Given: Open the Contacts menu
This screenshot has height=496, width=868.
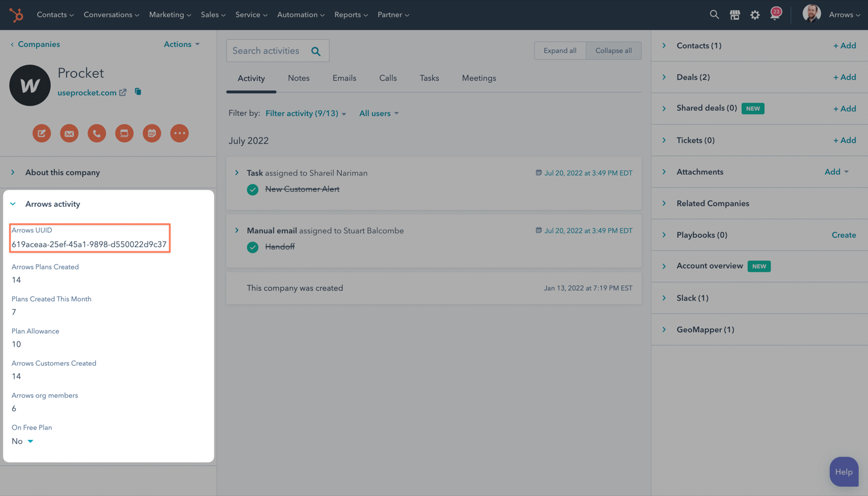Looking at the screenshot, I should [55, 14].
